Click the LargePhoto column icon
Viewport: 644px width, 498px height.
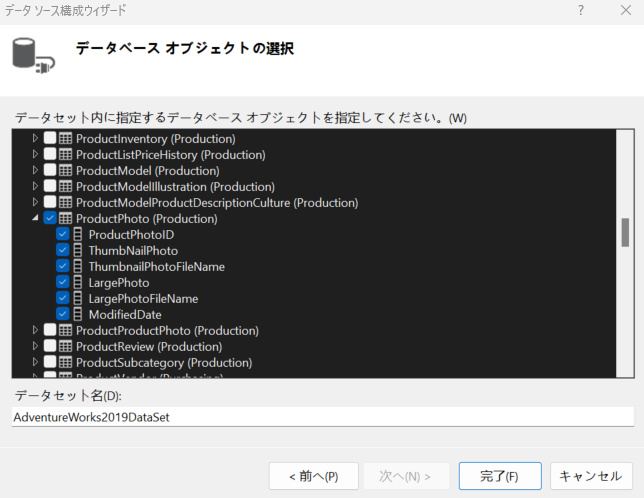click(78, 283)
